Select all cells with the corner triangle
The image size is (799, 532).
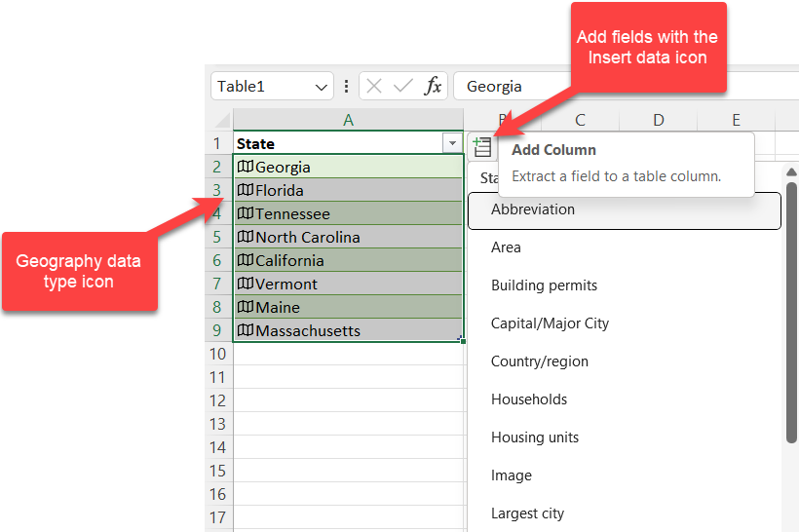tap(222, 120)
